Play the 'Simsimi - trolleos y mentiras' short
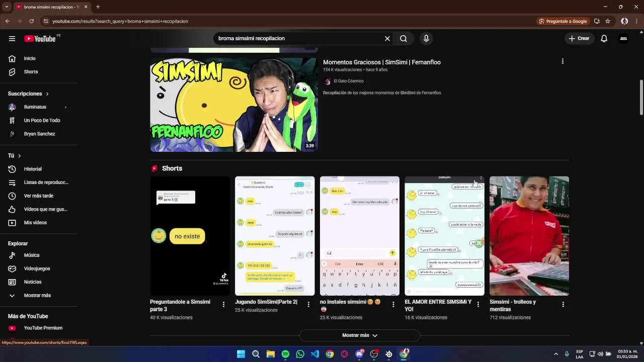 click(x=529, y=236)
